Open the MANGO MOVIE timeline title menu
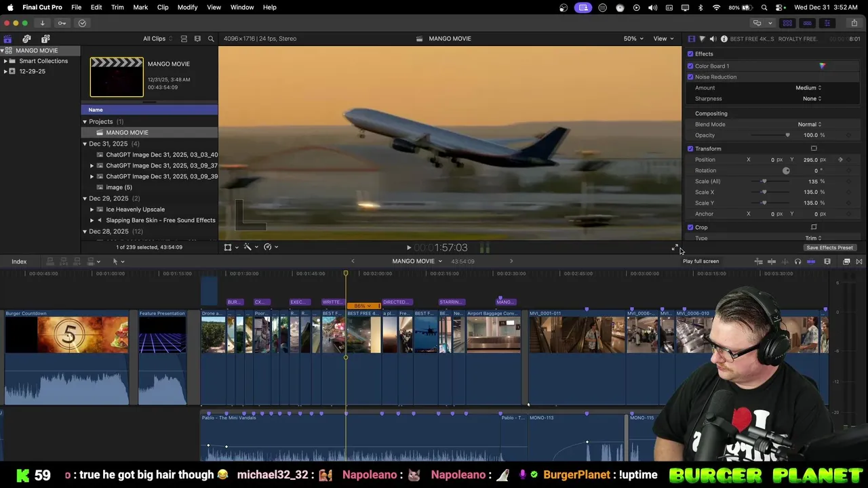This screenshot has height=488, width=868. (x=416, y=262)
